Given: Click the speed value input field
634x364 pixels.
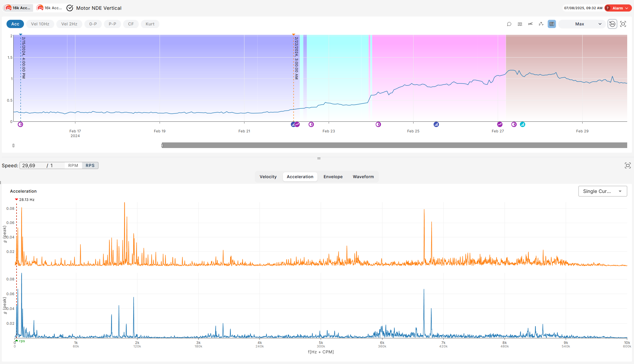Looking at the screenshot, I should 33,165.
